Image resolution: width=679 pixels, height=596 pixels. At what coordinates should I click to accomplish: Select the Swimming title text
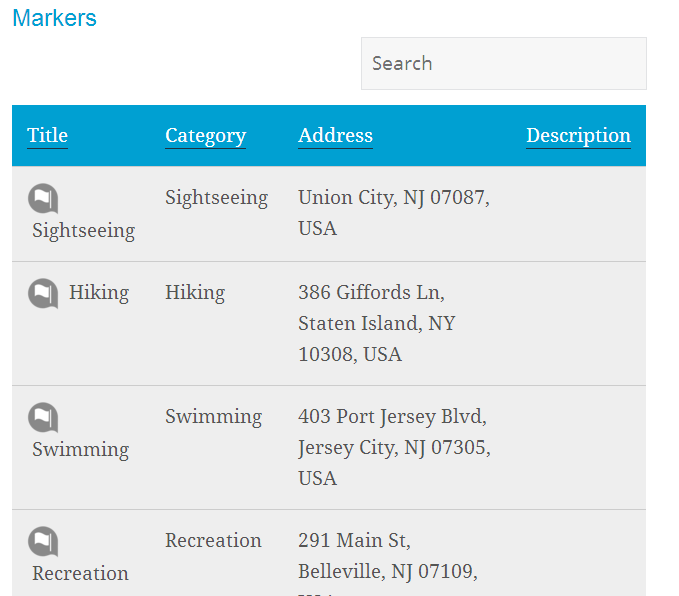(81, 450)
